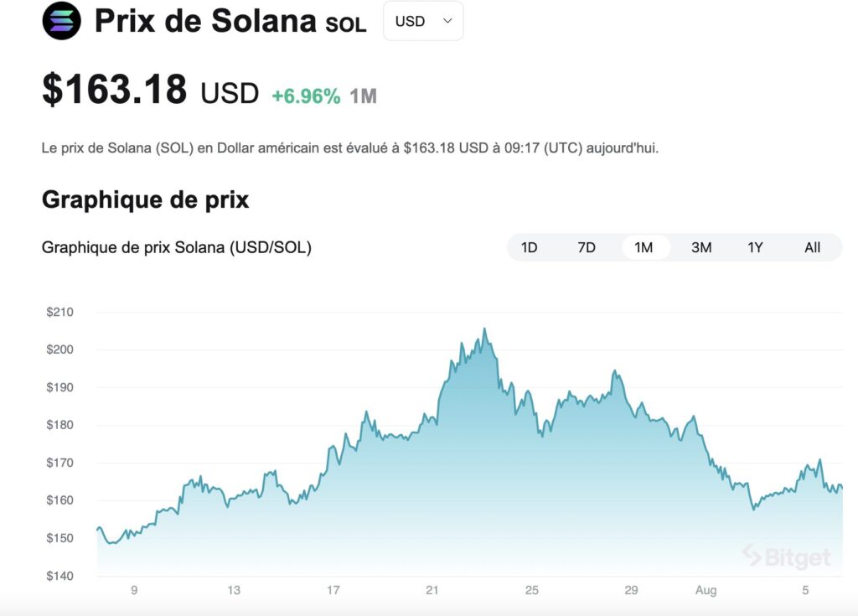The image size is (858, 616).
Task: Turn on the All timeframe view
Action: (811, 247)
